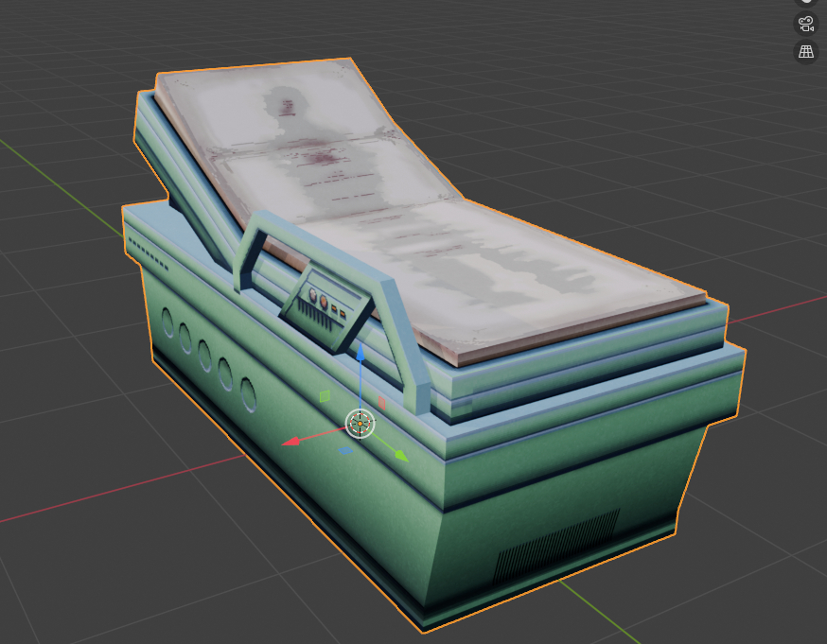The height and width of the screenshot is (644, 827).
Task: Toggle the camera view button
Action: coord(805,24)
